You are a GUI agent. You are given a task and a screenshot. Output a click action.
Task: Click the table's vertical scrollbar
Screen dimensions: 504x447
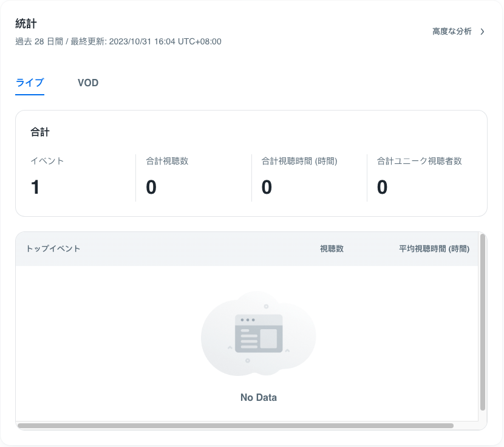tap(483, 322)
